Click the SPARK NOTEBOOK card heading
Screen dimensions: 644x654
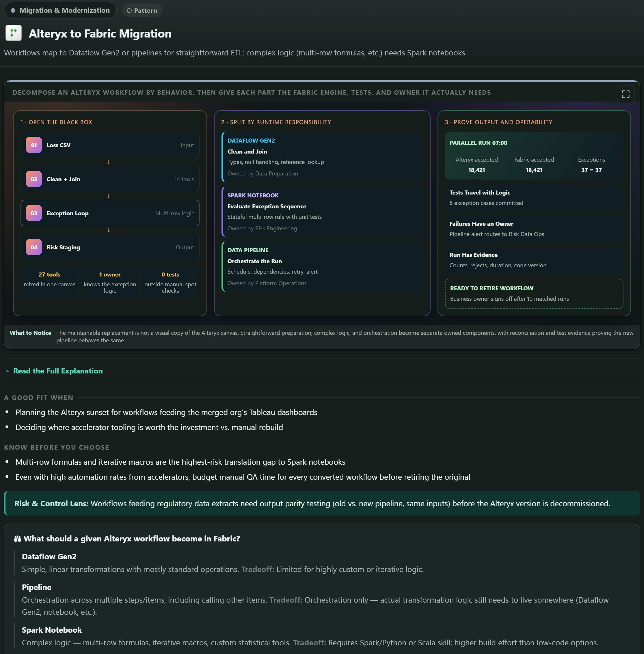coord(253,195)
